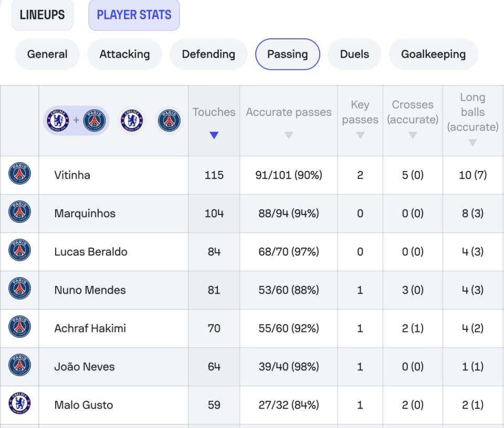Select the combined Chelsea + PSG team filter
504x428 pixels.
76,121
